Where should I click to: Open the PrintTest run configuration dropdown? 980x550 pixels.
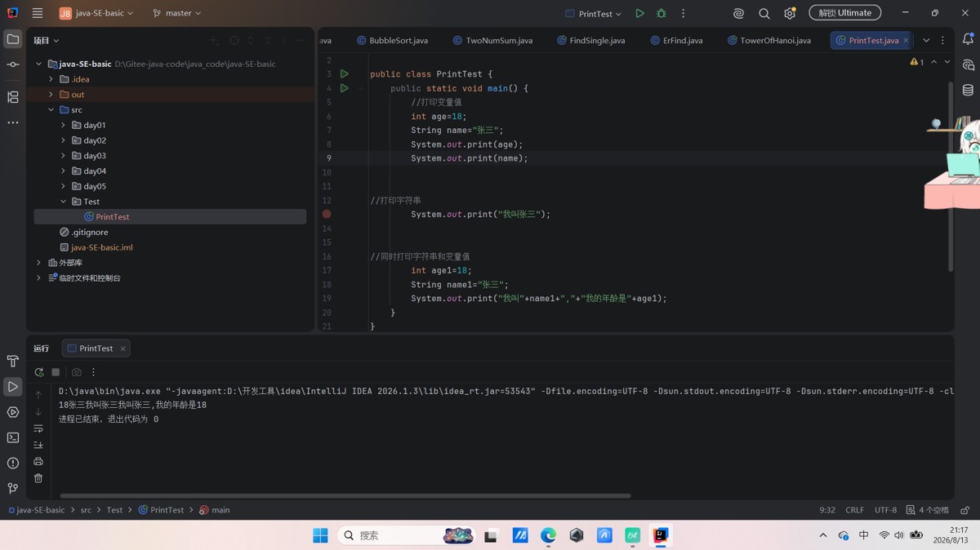594,13
